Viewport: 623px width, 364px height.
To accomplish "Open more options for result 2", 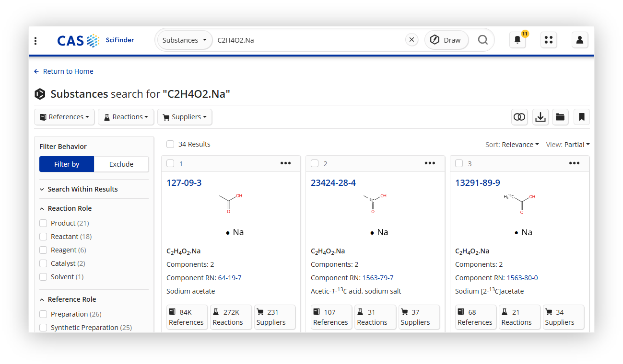I will [430, 163].
